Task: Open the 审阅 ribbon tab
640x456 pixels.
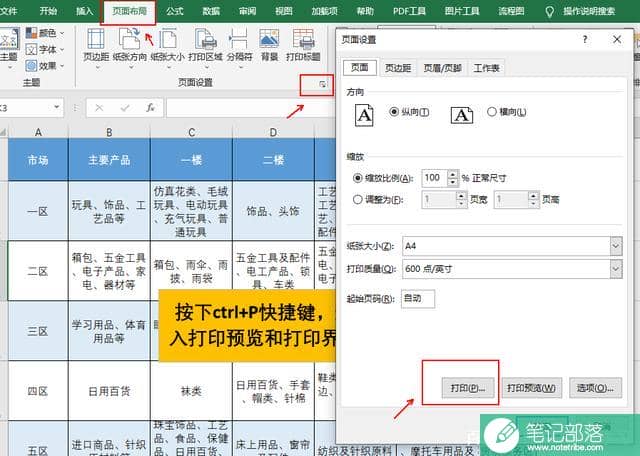Action: click(x=247, y=11)
